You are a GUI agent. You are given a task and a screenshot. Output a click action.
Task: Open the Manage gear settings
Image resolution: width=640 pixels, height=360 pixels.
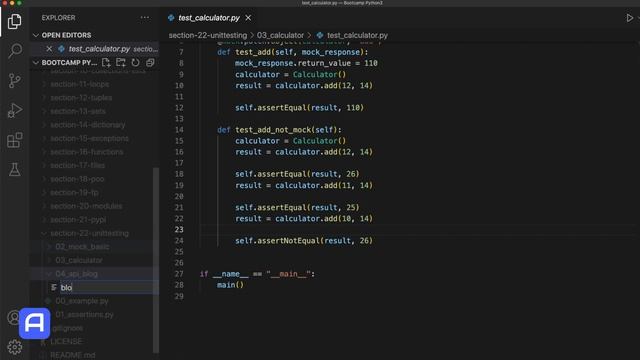click(x=15, y=347)
